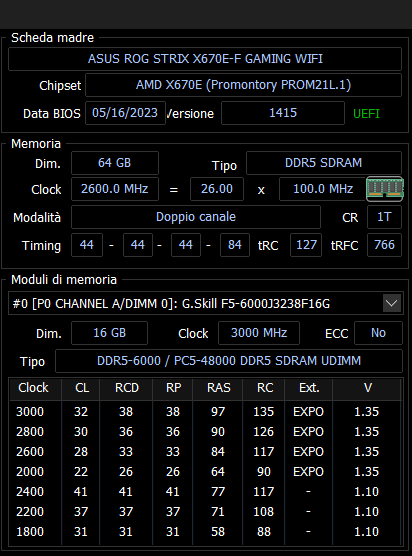This screenshot has height=556, width=412.
Task: Click voltage 1.10 in the 1800 row
Action: pyautogui.click(x=367, y=532)
